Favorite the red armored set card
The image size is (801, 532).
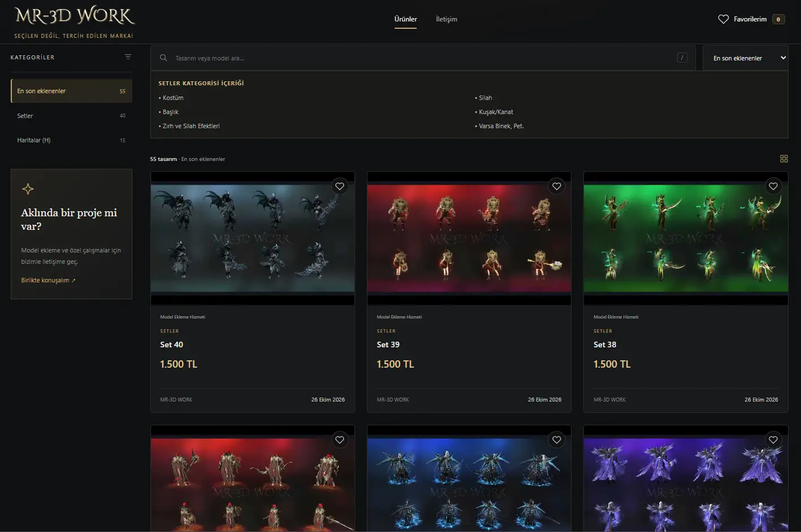tap(340, 440)
